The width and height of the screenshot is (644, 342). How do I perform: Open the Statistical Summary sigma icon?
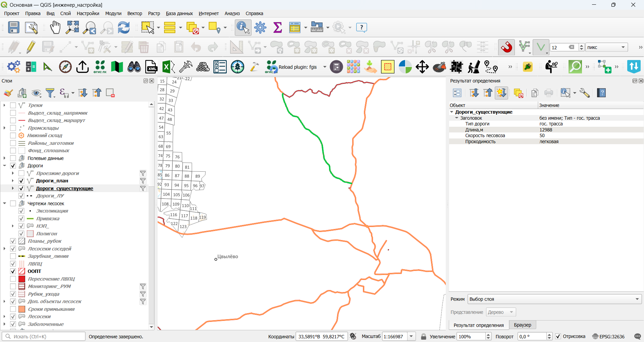click(x=277, y=27)
